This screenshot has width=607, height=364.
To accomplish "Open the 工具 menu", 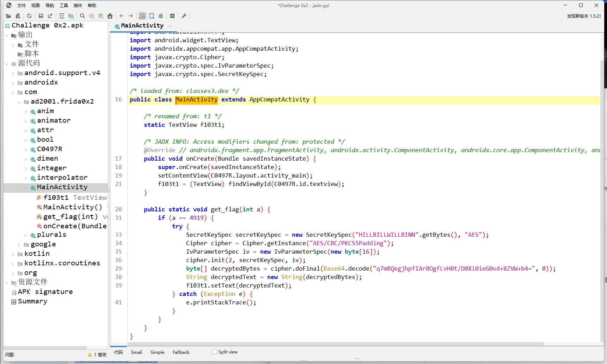I will (x=63, y=5).
